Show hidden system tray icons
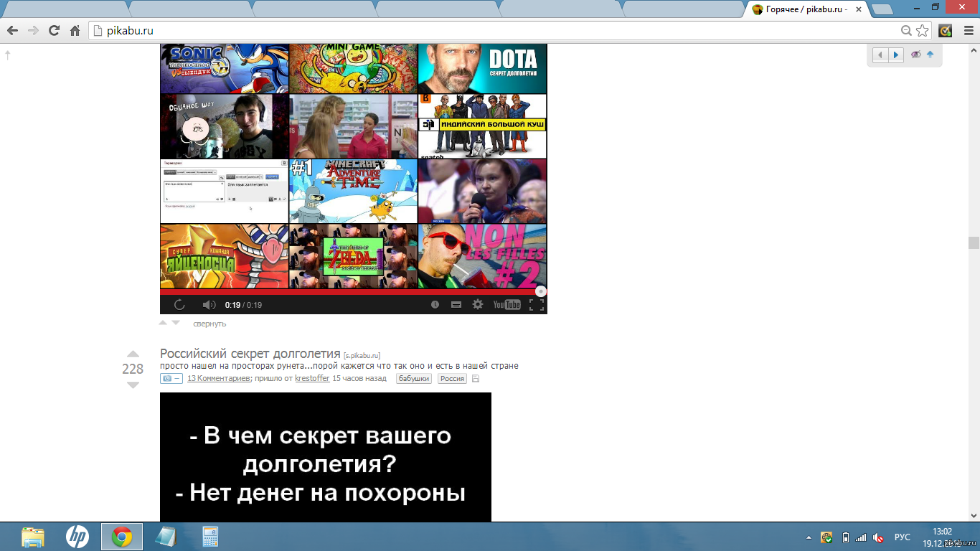980x551 pixels. click(809, 537)
